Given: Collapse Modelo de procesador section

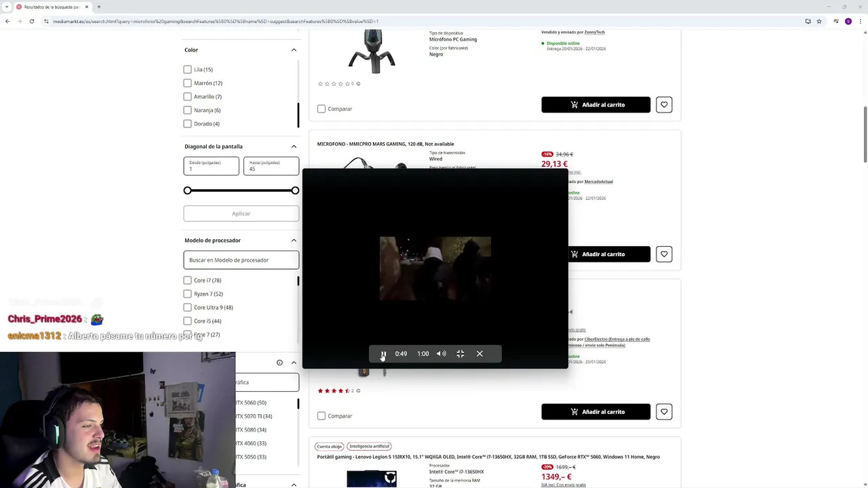Looking at the screenshot, I should [294, 240].
